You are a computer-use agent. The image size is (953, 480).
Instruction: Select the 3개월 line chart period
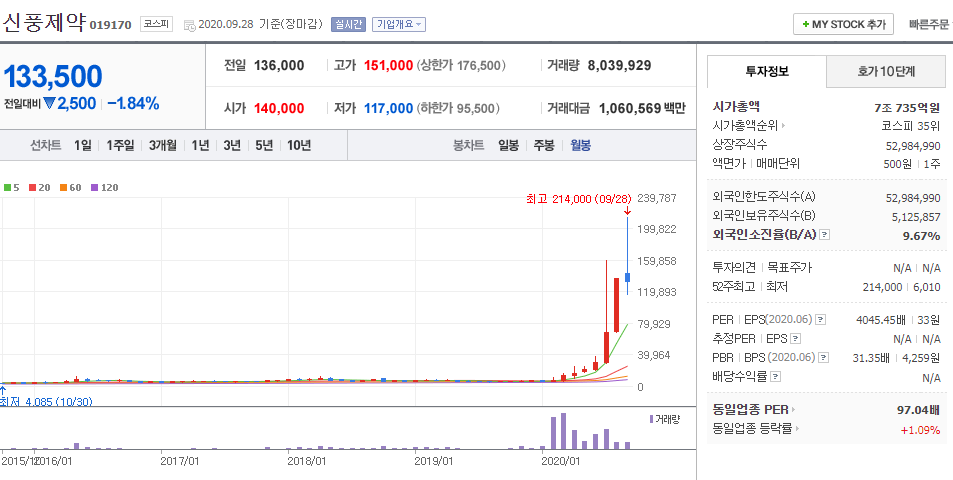(x=162, y=145)
